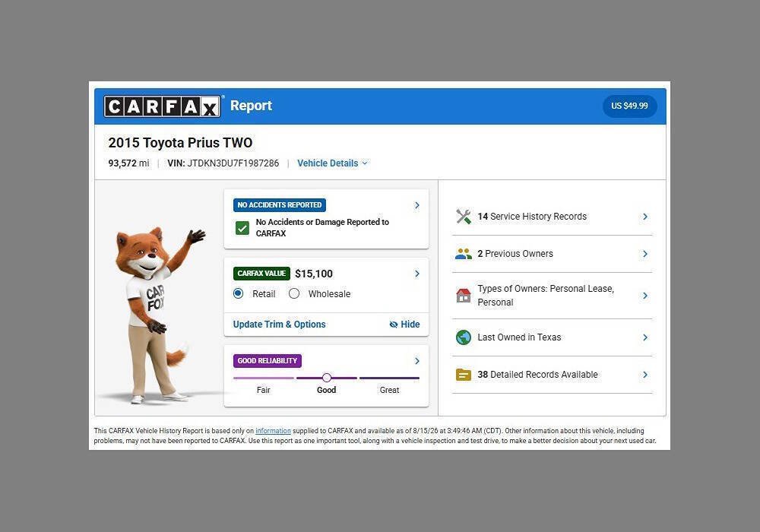Expand 14 Service History Records arrow

tap(645, 217)
